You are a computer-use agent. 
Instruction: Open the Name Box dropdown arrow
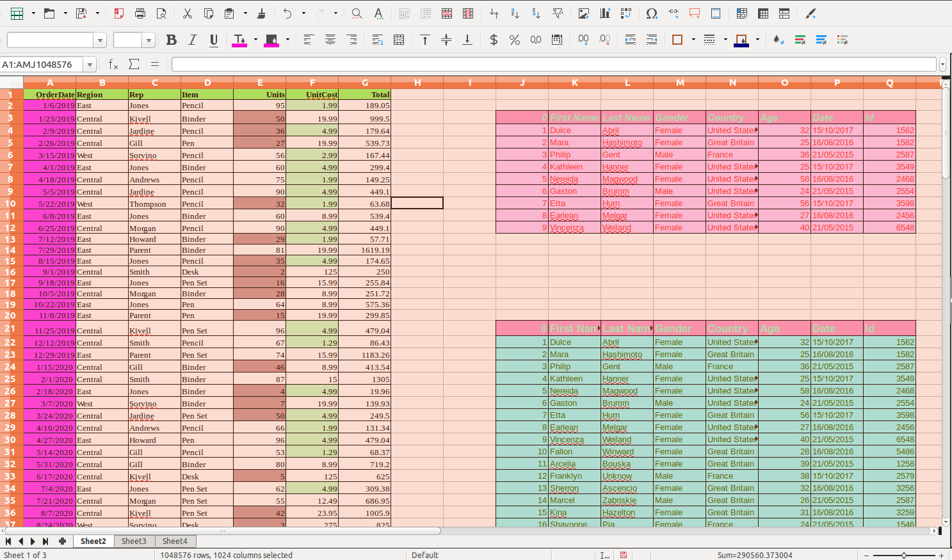(x=90, y=65)
